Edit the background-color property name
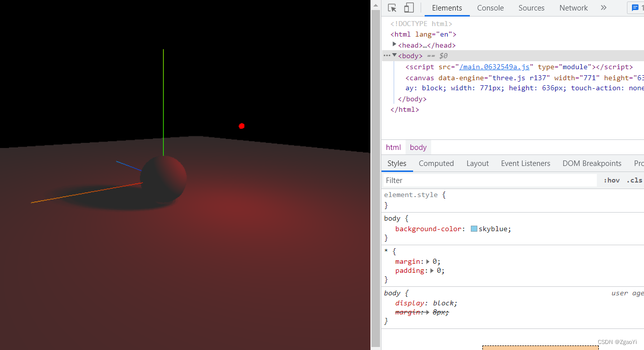This screenshot has height=350, width=644. (x=429, y=229)
